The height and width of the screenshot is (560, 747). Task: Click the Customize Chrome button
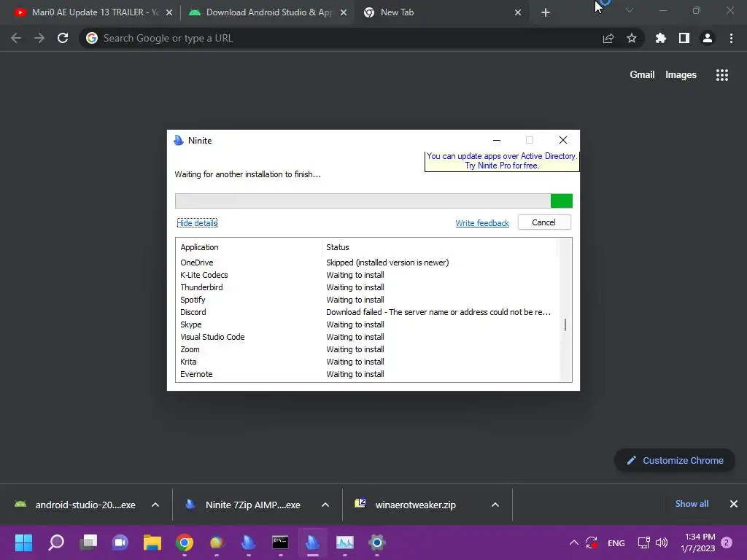click(x=675, y=461)
